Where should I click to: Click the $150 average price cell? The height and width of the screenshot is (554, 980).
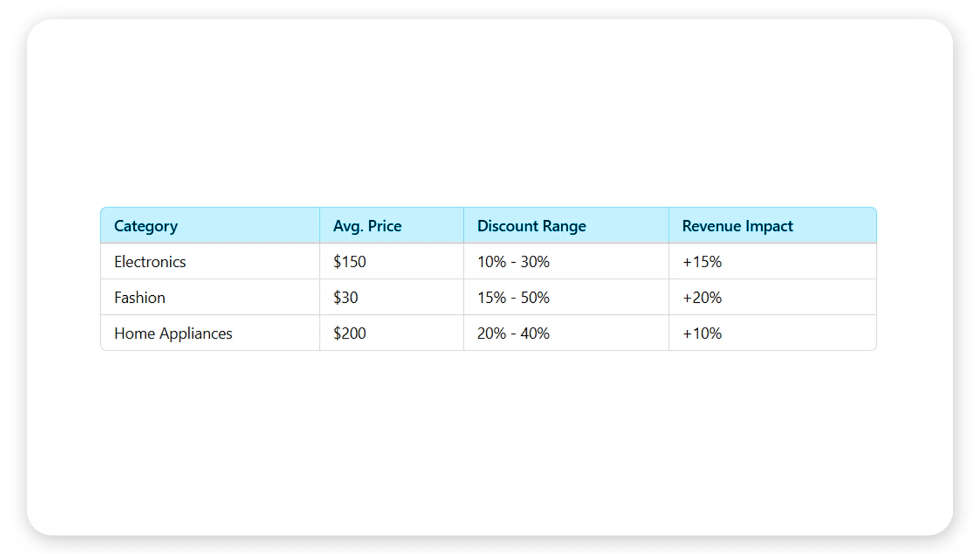[x=391, y=261]
